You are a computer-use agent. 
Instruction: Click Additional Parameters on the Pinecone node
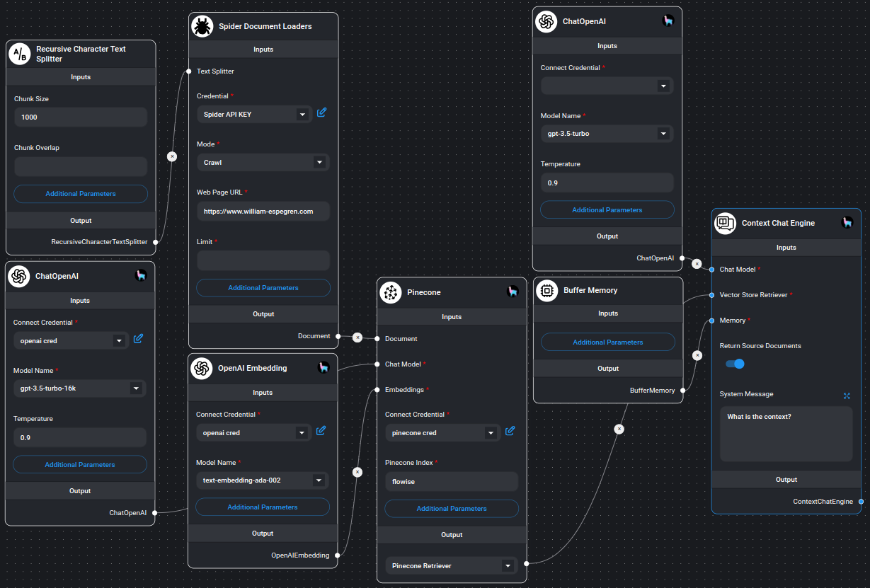pyautogui.click(x=451, y=508)
